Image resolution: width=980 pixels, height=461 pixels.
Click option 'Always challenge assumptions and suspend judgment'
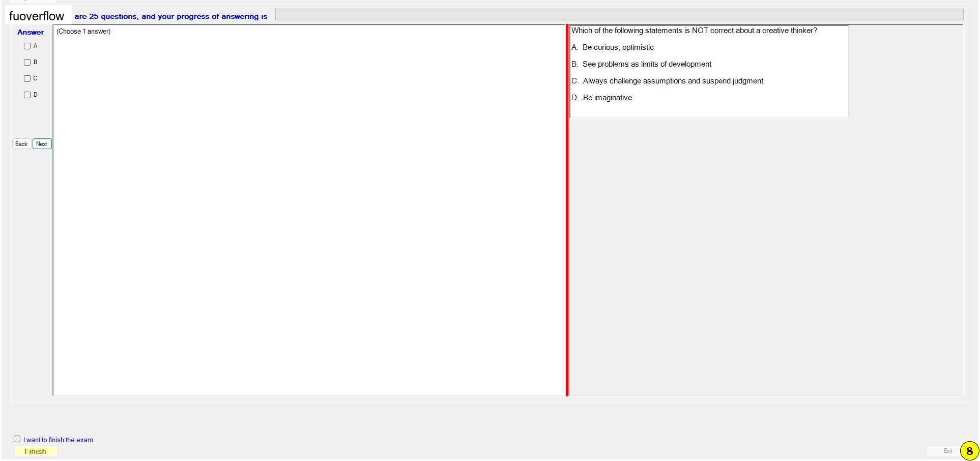click(673, 81)
